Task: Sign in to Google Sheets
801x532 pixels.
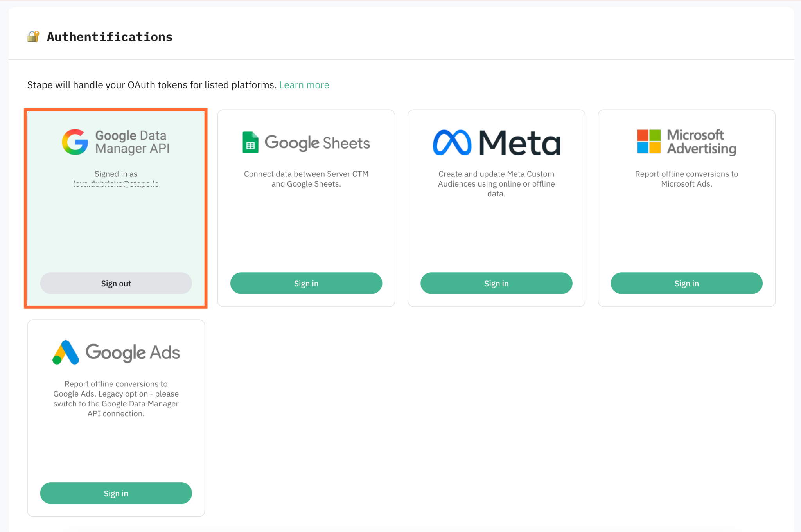Action: point(306,283)
